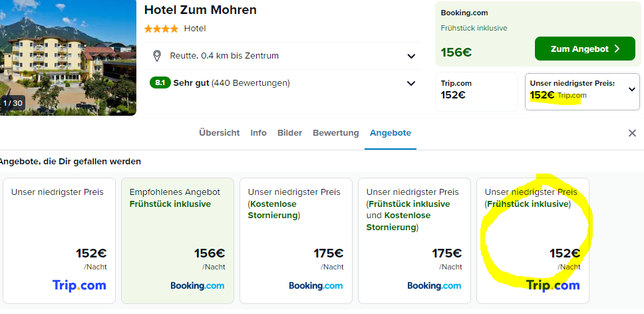Switch to the Übersicht tab
This screenshot has width=644, height=314.
[220, 133]
